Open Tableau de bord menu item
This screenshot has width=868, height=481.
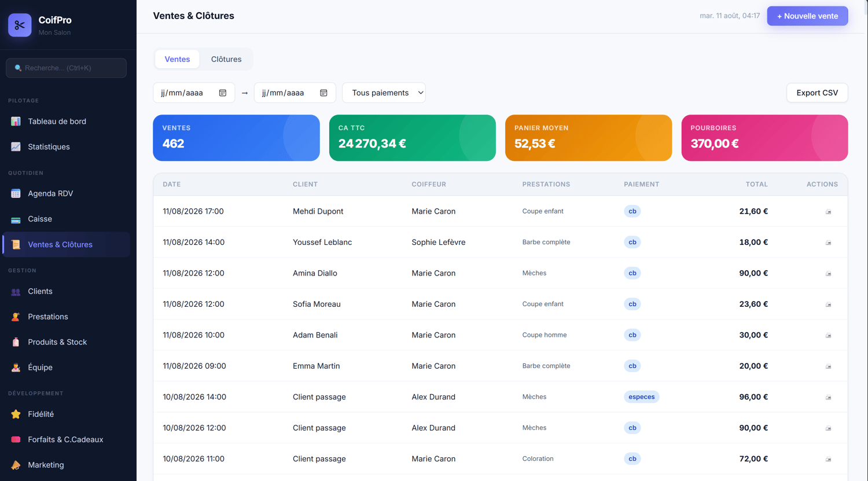tap(66, 122)
